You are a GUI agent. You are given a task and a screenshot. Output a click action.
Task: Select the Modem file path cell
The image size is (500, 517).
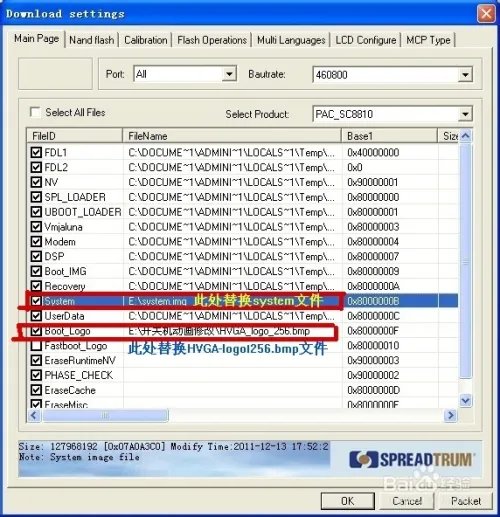pyautogui.click(x=232, y=241)
